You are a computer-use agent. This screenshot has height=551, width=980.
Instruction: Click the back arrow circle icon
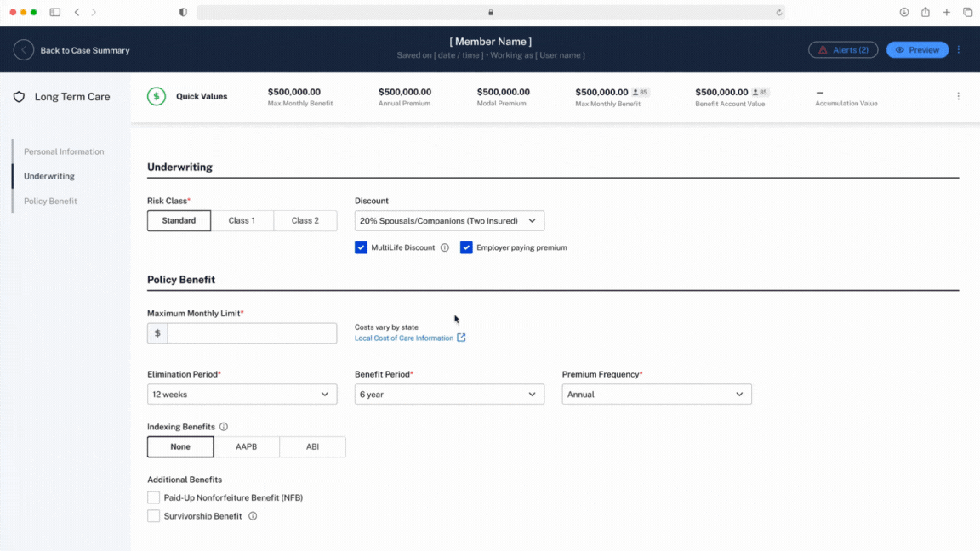(24, 50)
